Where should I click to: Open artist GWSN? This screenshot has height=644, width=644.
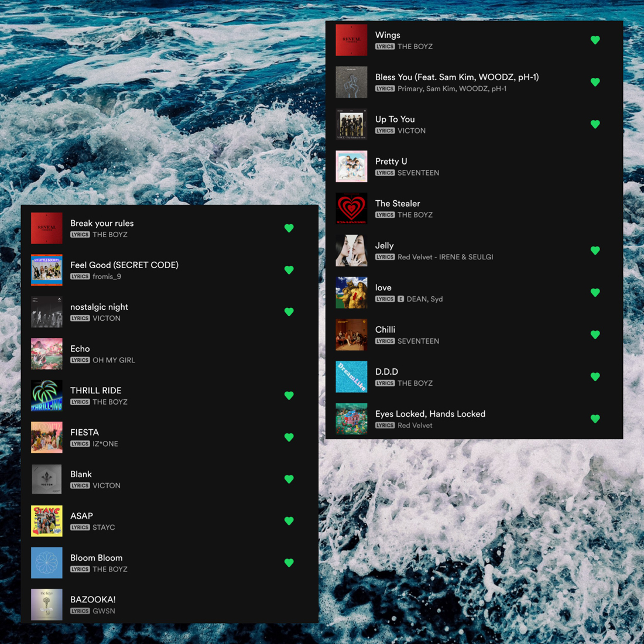click(104, 611)
